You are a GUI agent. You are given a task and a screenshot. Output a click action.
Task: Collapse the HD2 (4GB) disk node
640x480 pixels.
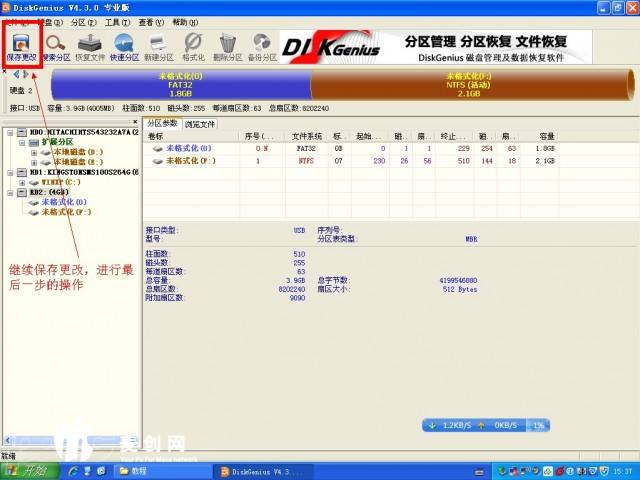(8, 191)
